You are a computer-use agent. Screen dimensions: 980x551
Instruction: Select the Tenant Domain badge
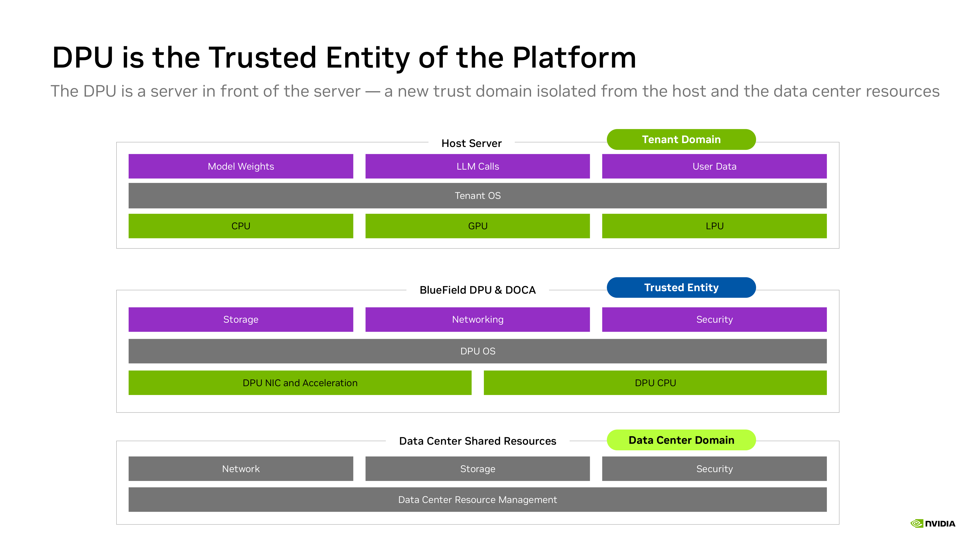(681, 139)
